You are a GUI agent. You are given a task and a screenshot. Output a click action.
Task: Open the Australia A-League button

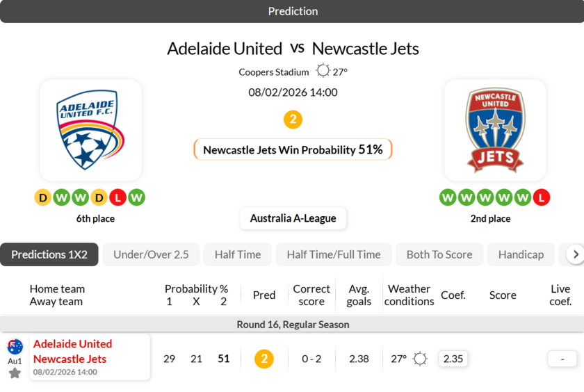click(293, 218)
